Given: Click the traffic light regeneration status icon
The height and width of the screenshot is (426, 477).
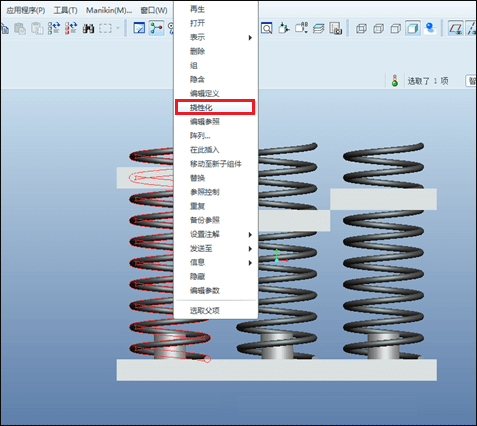Looking at the screenshot, I should tap(395, 81).
